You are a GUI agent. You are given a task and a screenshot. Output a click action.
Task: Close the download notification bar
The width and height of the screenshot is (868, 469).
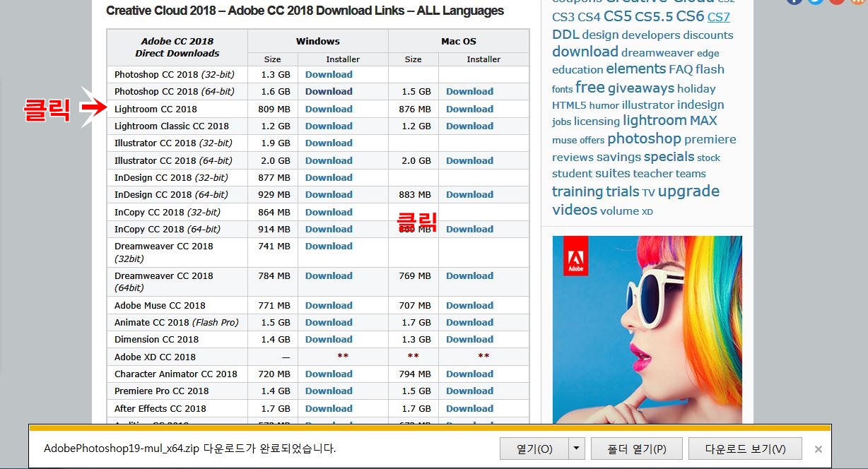pos(818,449)
